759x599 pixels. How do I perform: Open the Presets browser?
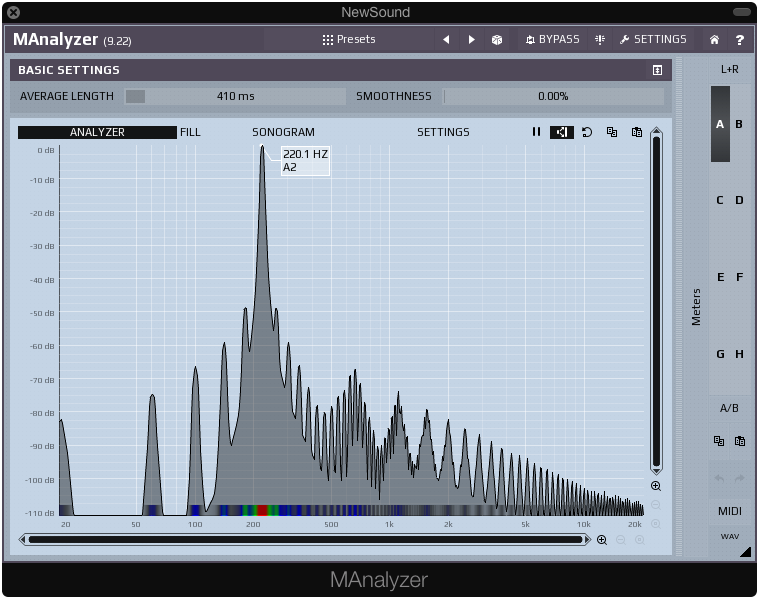(349, 39)
